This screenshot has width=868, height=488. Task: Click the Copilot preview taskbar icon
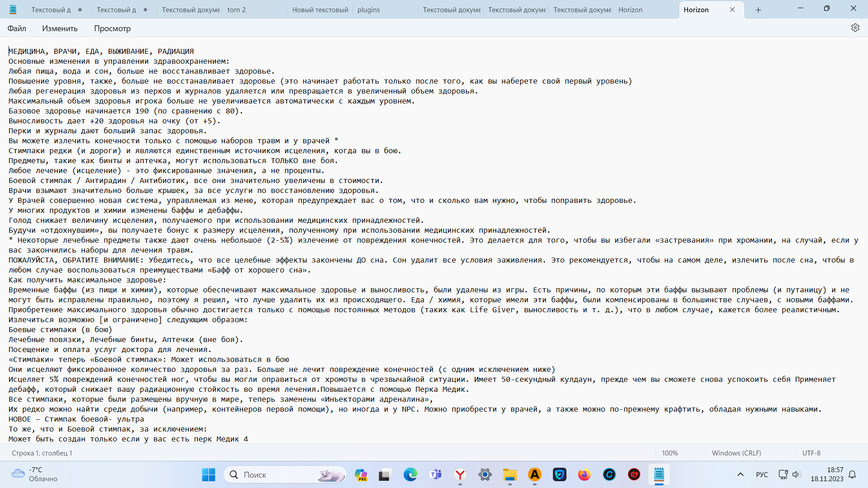pyautogui.click(x=361, y=474)
